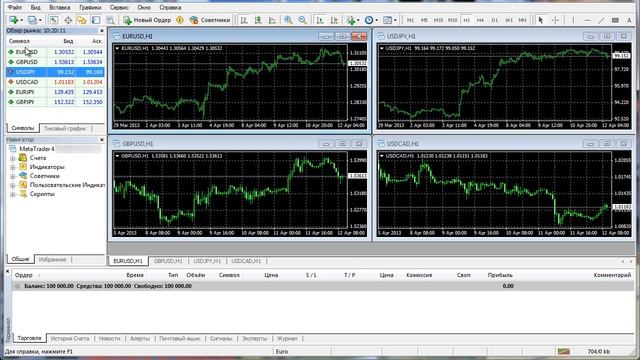The height and width of the screenshot is (360, 640).
Task: Open the Вставка menu
Action: pyautogui.click(x=60, y=7)
